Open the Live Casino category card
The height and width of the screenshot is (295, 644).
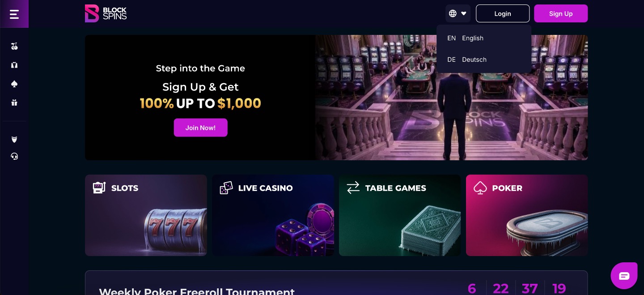click(x=273, y=215)
